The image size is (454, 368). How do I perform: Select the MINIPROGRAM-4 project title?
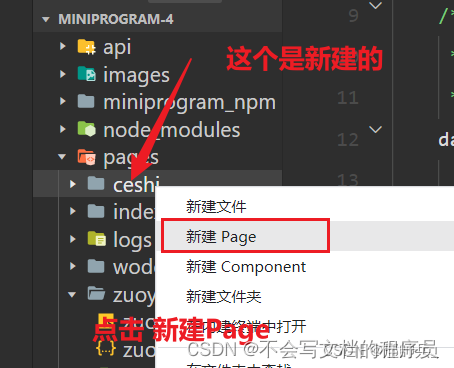pyautogui.click(x=116, y=19)
